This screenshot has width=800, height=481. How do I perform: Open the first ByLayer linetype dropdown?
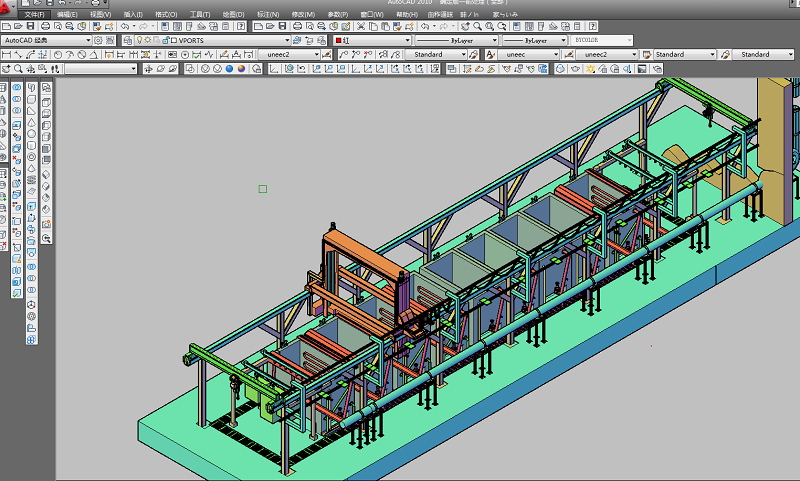[494, 41]
